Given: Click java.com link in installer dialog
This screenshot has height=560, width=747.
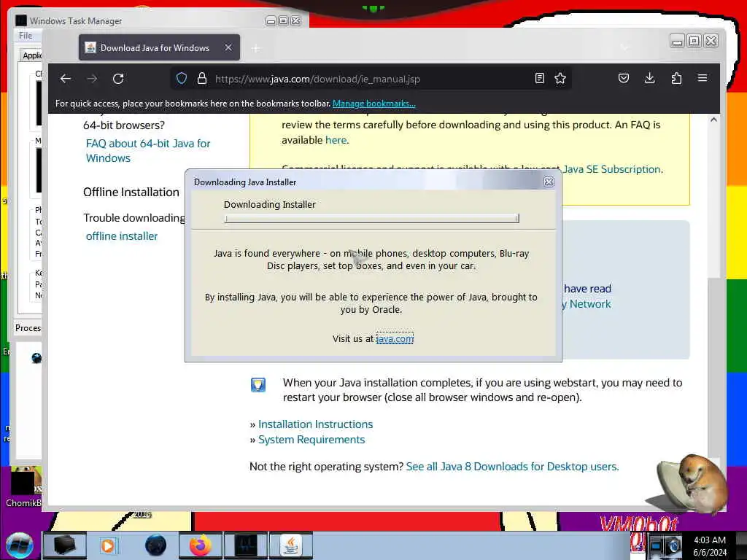Looking at the screenshot, I should click(x=395, y=338).
